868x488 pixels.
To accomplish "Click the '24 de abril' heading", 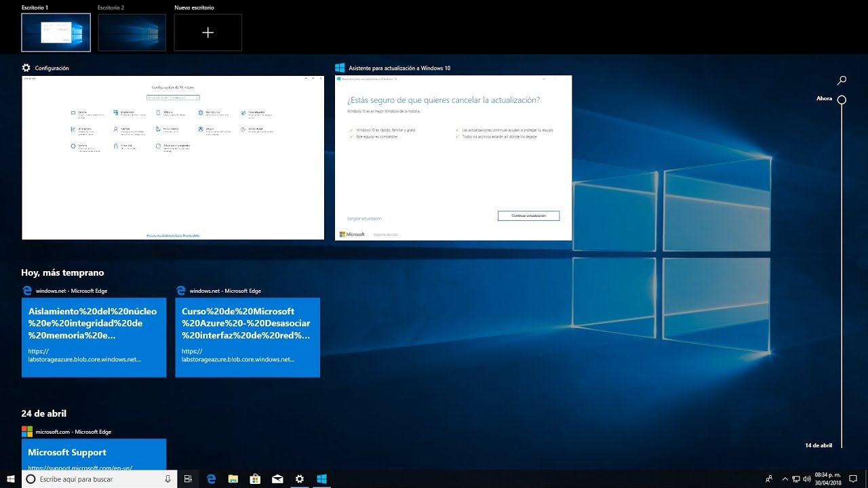I will click(43, 413).
